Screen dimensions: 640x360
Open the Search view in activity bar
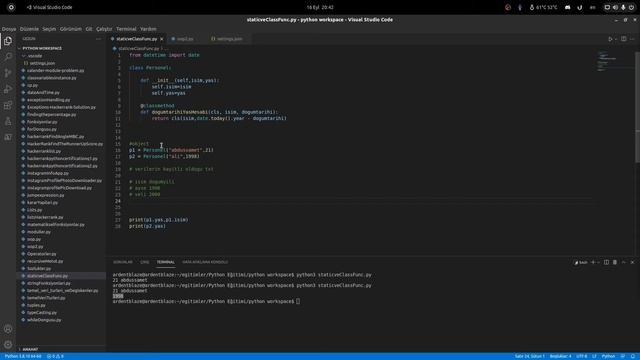tap(8, 57)
